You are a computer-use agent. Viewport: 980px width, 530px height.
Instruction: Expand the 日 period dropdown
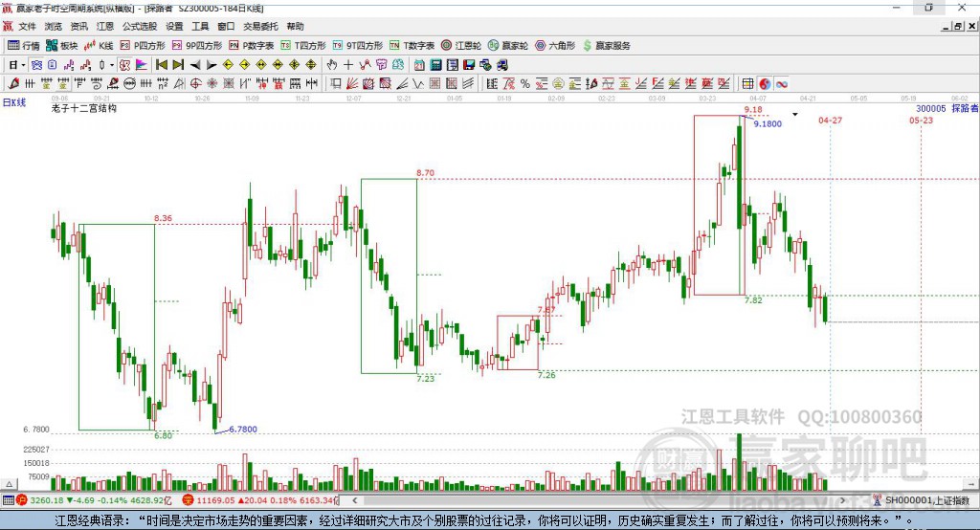coord(23,65)
